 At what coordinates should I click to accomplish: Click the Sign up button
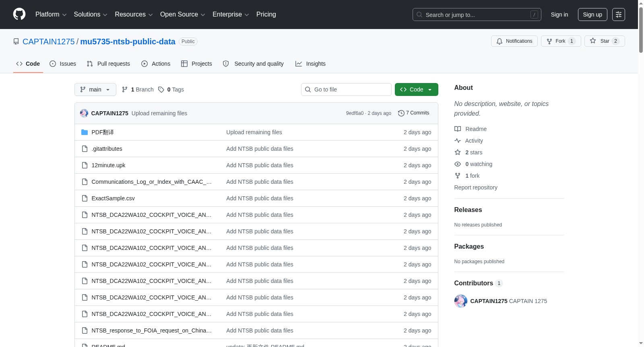592,15
